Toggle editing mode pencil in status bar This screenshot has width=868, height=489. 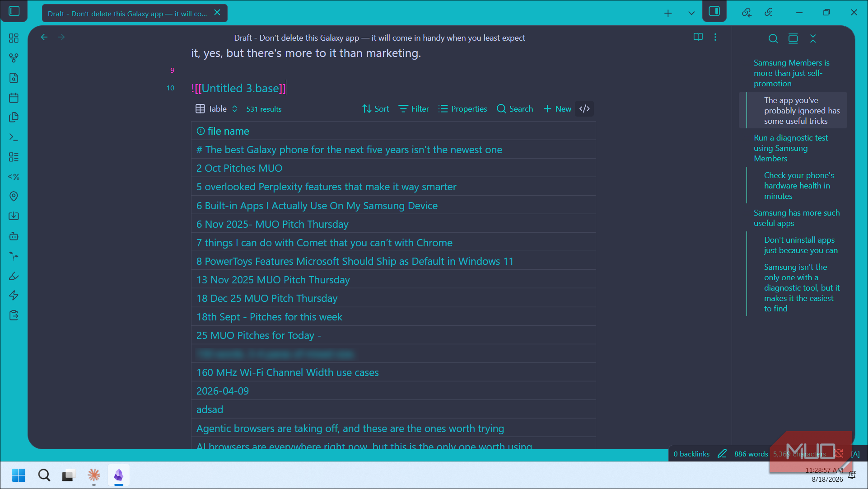pos(722,453)
